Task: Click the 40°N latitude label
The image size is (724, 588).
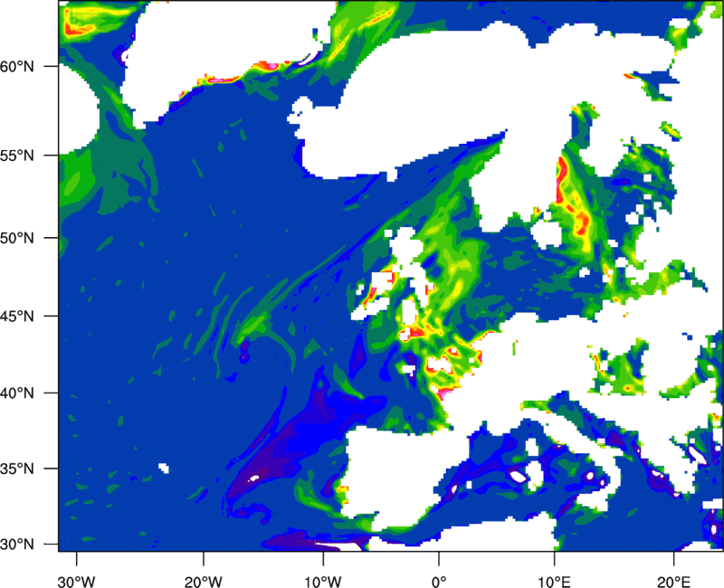Action: click(x=17, y=394)
